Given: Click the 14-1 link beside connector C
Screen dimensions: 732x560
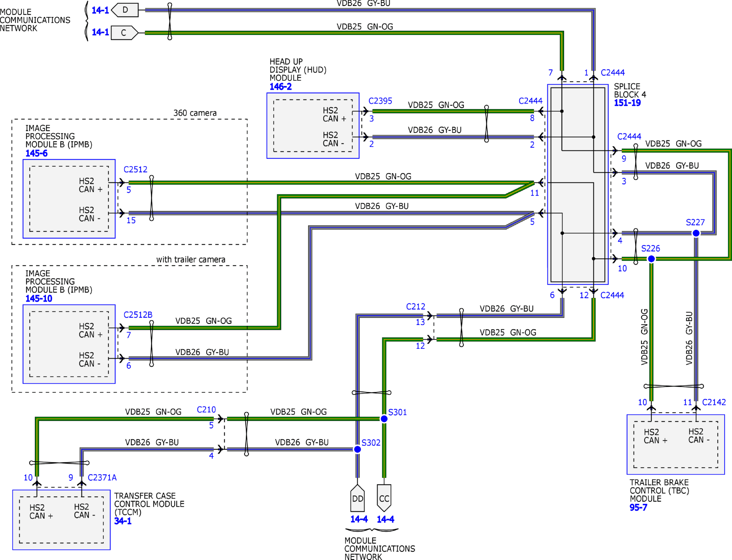Looking at the screenshot, I should click(100, 32).
